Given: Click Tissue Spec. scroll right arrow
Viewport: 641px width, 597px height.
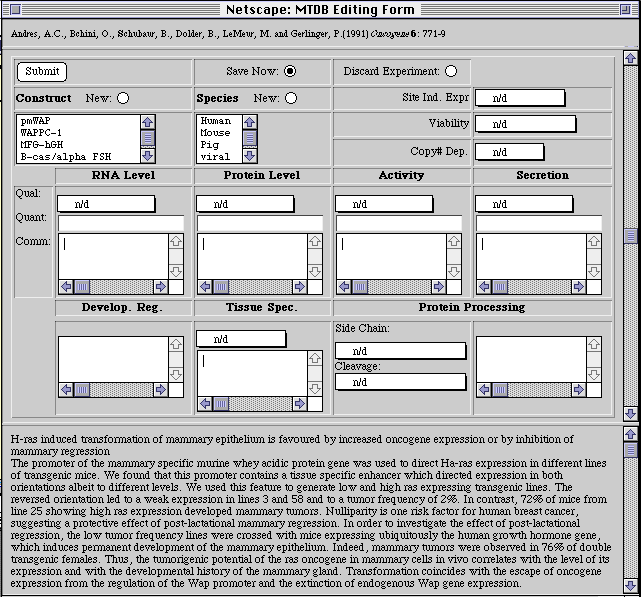Looking at the screenshot, I should coord(300,404).
